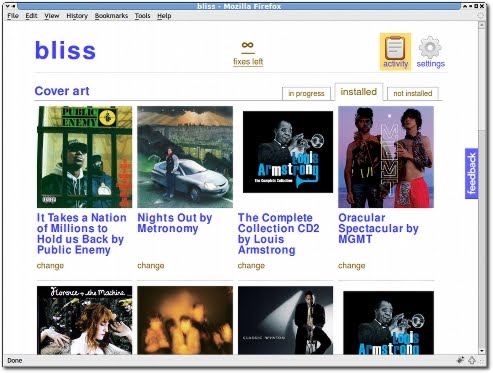The image size is (493, 373).
Task: Open Nights Out by Metronomy title link
Action: pos(175,223)
